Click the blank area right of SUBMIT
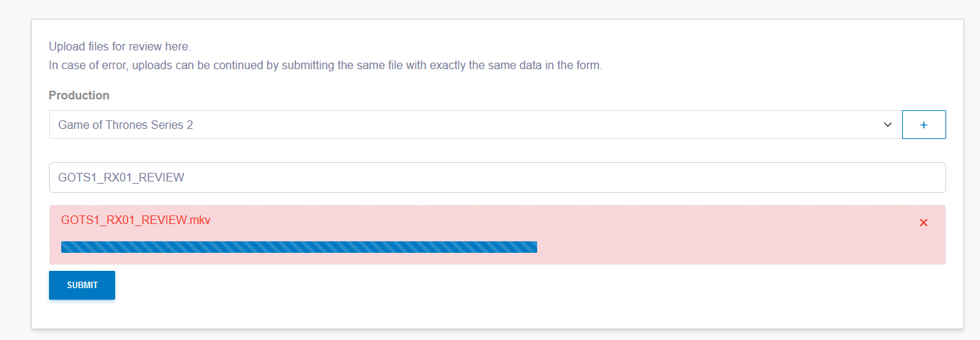This screenshot has width=980, height=340. click(432, 285)
